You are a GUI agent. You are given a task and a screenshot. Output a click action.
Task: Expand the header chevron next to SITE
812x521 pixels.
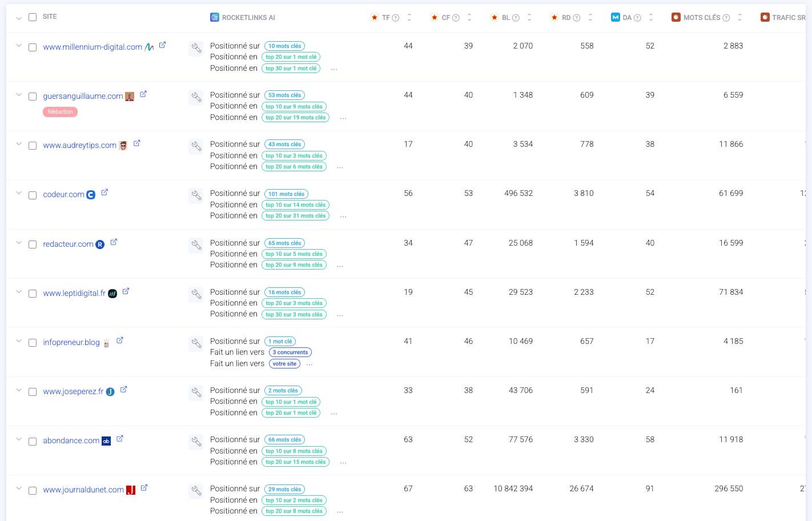tap(18, 18)
